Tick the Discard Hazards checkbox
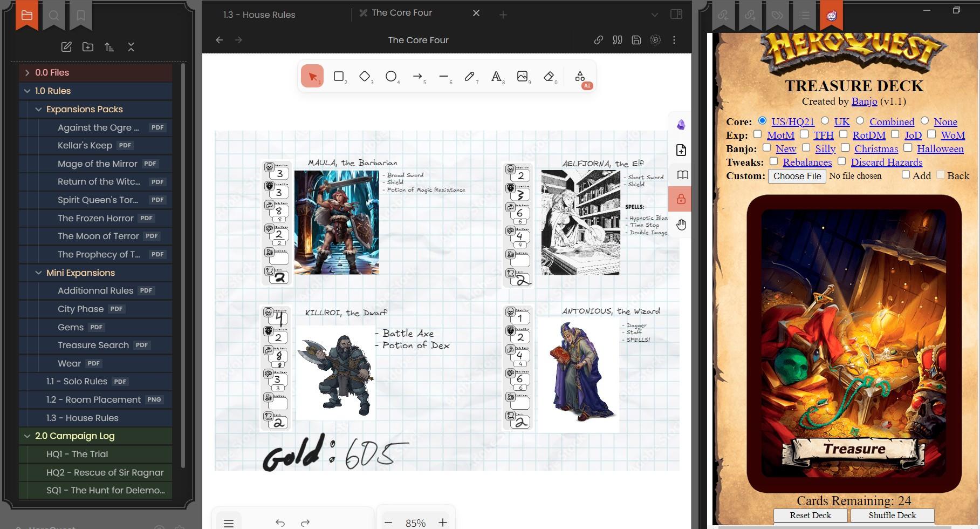 click(x=841, y=161)
